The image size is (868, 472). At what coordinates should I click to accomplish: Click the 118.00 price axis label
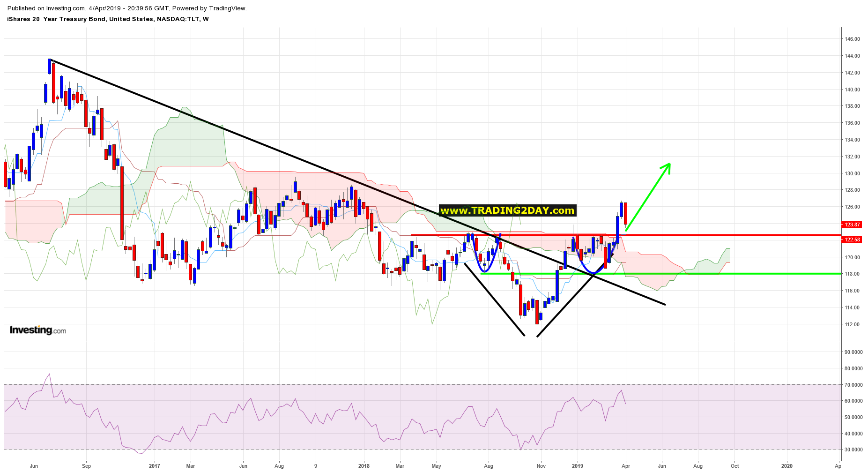[x=852, y=274]
